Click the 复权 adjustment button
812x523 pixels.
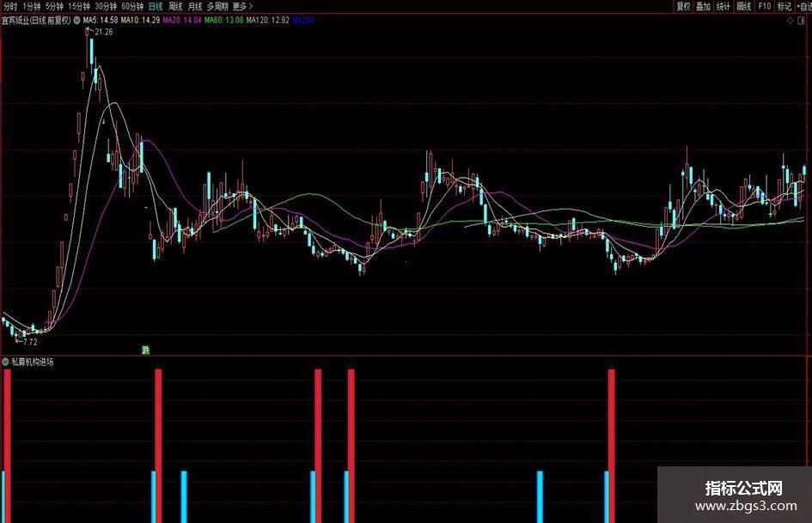(683, 6)
